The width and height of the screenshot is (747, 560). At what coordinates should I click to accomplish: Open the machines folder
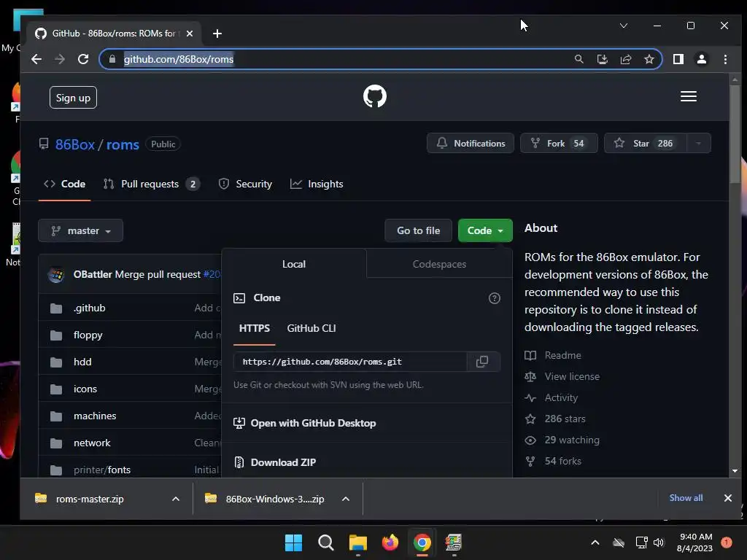tap(95, 416)
